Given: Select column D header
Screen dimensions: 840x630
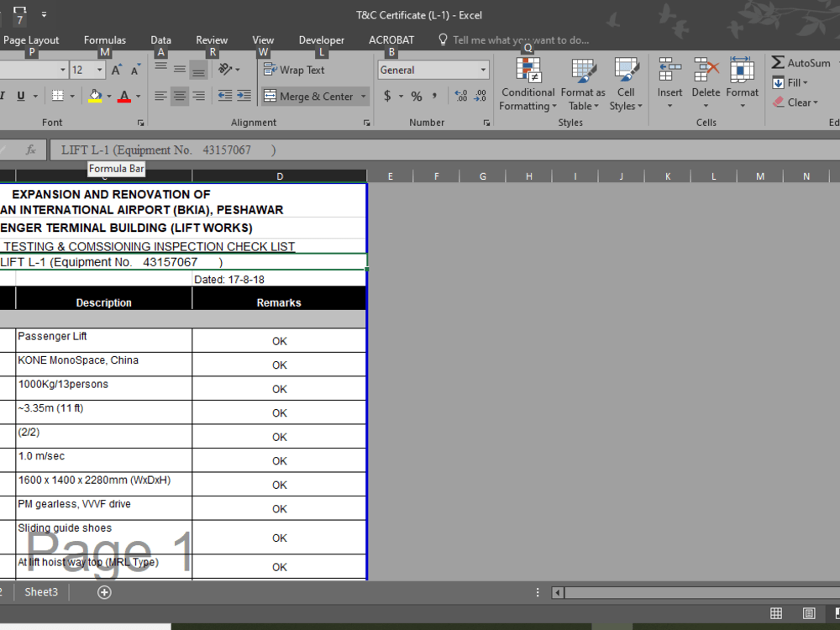Looking at the screenshot, I should pyautogui.click(x=280, y=176).
